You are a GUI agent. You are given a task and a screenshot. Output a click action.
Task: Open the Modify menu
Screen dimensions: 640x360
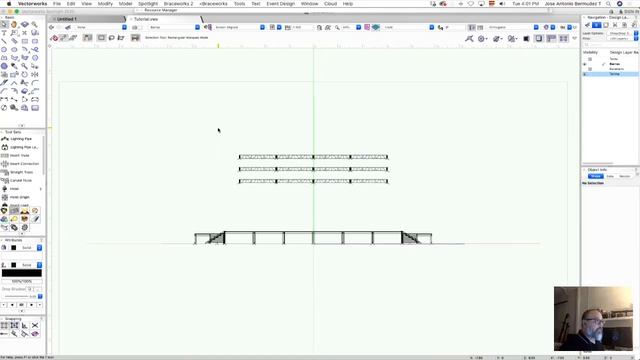(x=105, y=4)
